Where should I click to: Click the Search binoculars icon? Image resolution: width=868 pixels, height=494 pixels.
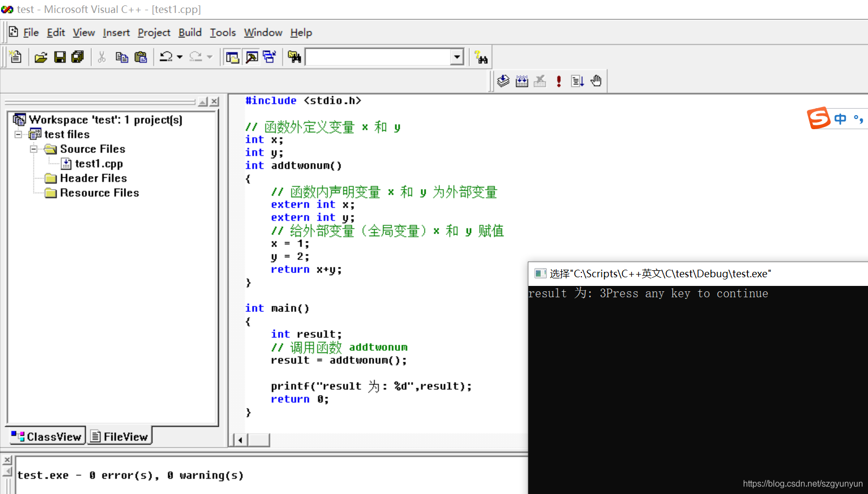pyautogui.click(x=481, y=57)
